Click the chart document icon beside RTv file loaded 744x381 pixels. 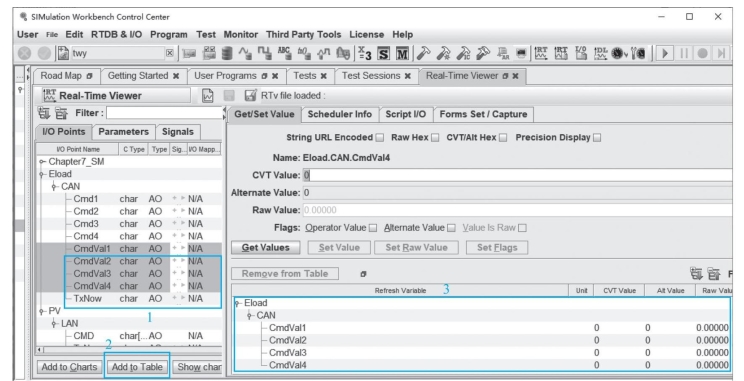click(x=207, y=95)
